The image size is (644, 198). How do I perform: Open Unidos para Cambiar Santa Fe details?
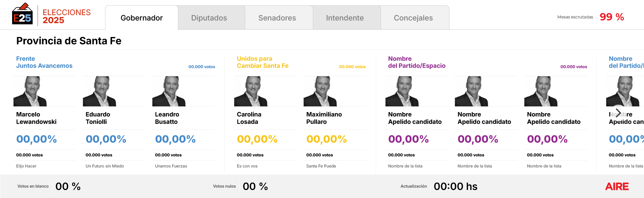(263, 62)
